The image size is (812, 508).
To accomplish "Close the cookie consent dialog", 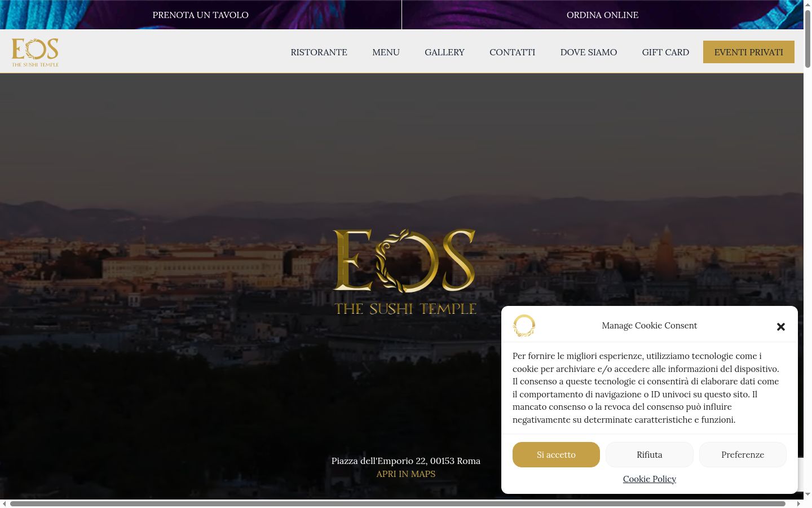I will pyautogui.click(x=780, y=326).
